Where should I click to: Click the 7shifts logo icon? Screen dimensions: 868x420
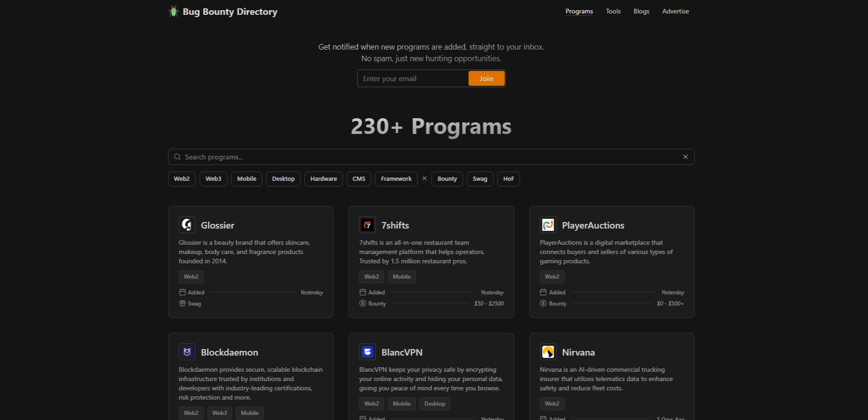coord(367,225)
